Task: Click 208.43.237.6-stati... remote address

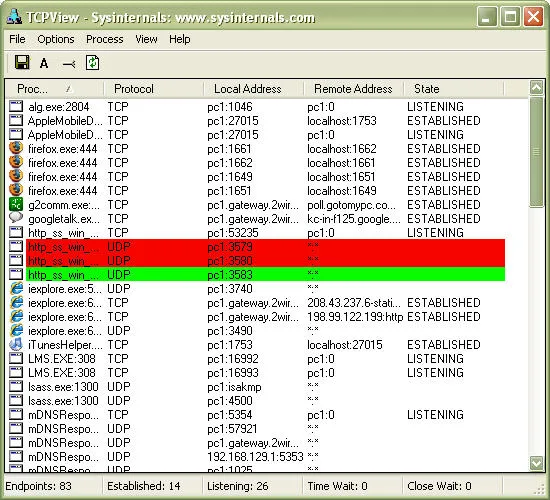Action: pos(354,303)
